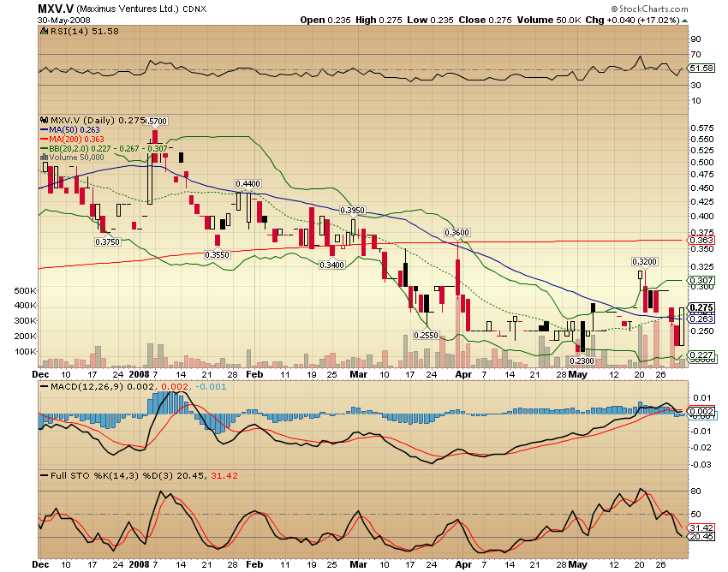This screenshot has height=572, width=728.
Task: Click the 0.5700 high price callout
Action: [x=155, y=122]
